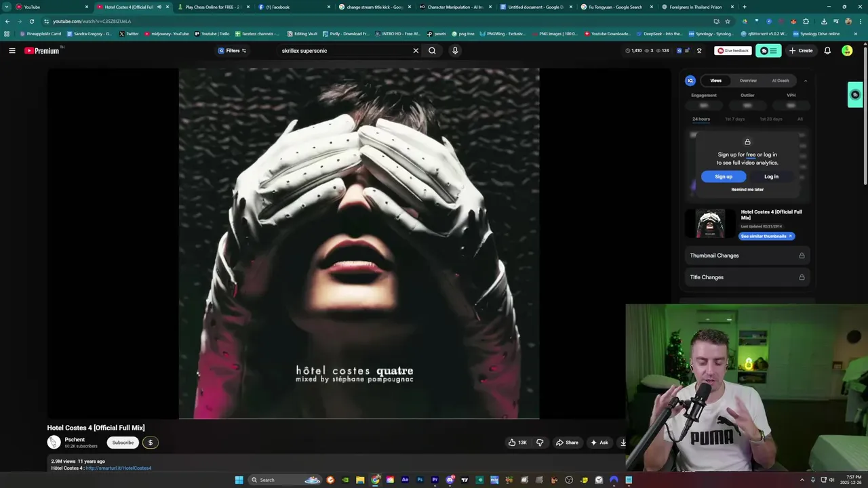Switch to the AI Coach tab
This screenshot has height=488, width=868.
[781, 81]
